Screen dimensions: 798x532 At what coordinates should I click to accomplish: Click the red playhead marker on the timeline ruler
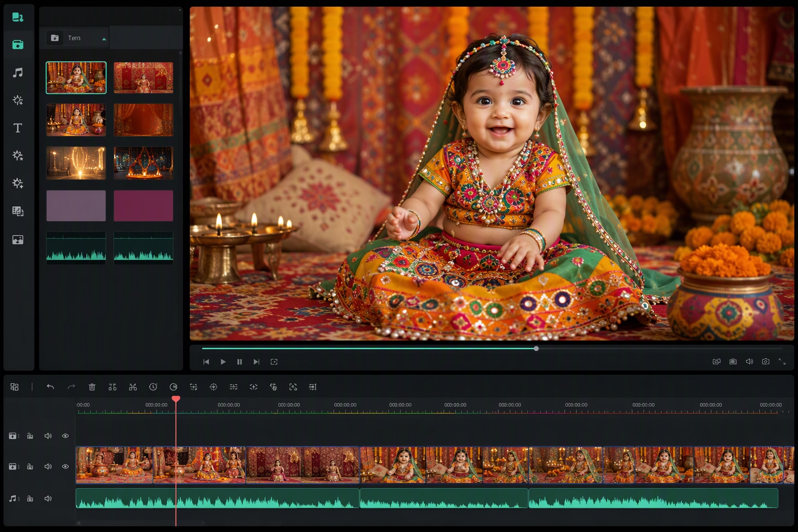[176, 399]
